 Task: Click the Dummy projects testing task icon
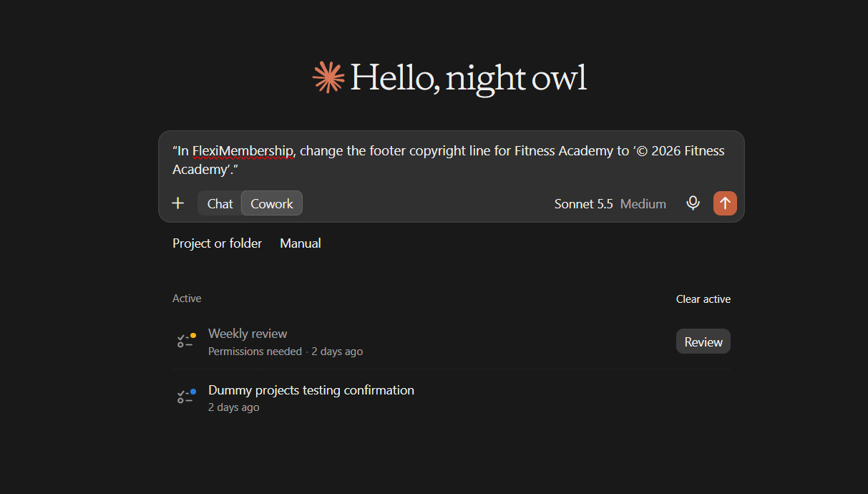186,397
